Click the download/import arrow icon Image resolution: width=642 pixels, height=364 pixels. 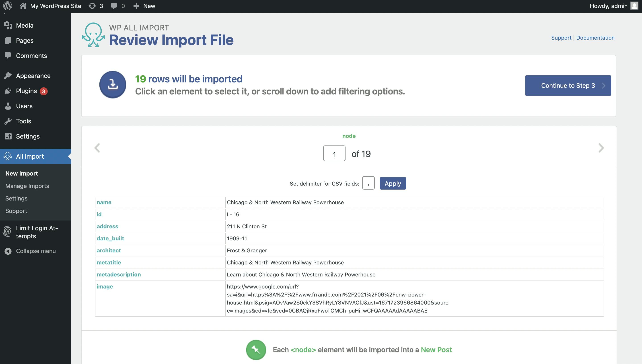tap(112, 85)
